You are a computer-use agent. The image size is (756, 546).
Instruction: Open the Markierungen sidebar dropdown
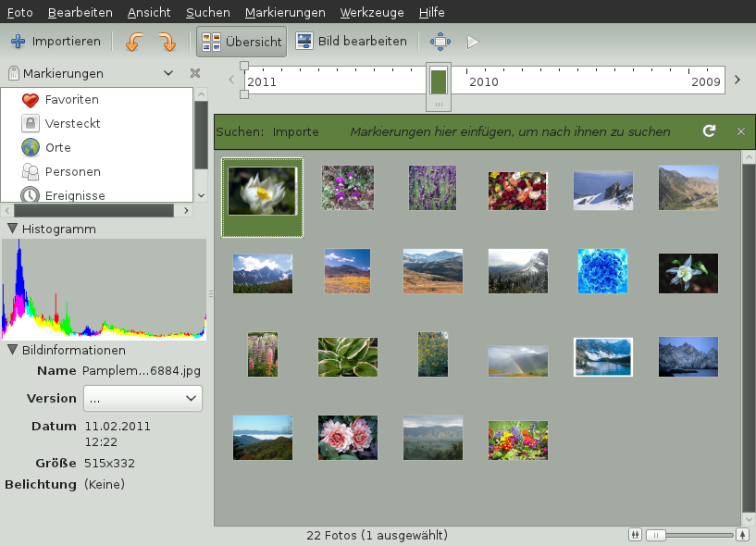click(168, 73)
